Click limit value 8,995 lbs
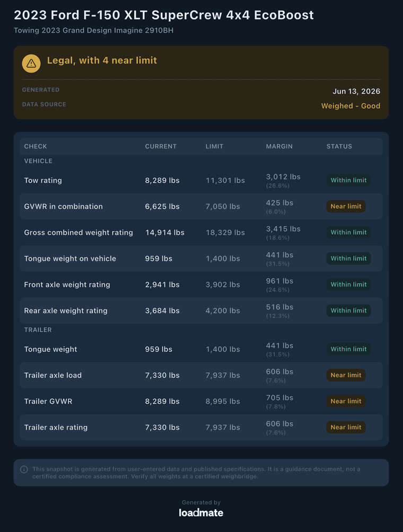Screen dimensions: 403x532 click(223, 401)
